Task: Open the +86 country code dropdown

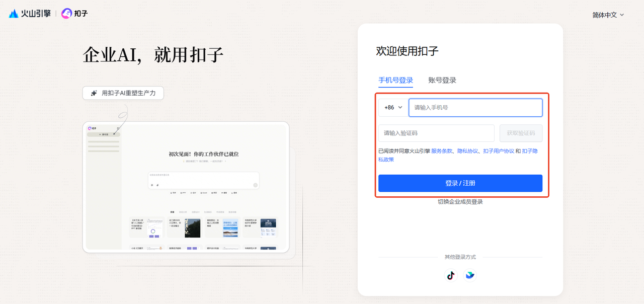Action: pos(392,107)
